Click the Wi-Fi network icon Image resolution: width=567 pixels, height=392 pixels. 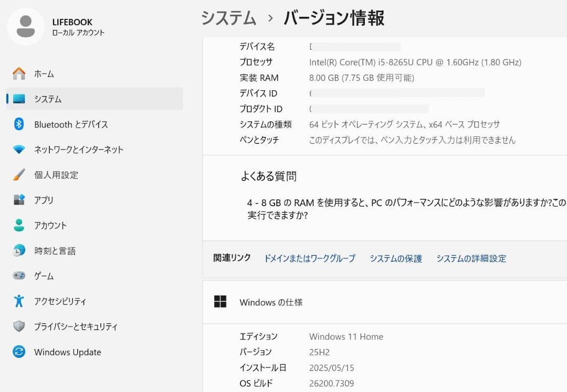pos(19,150)
